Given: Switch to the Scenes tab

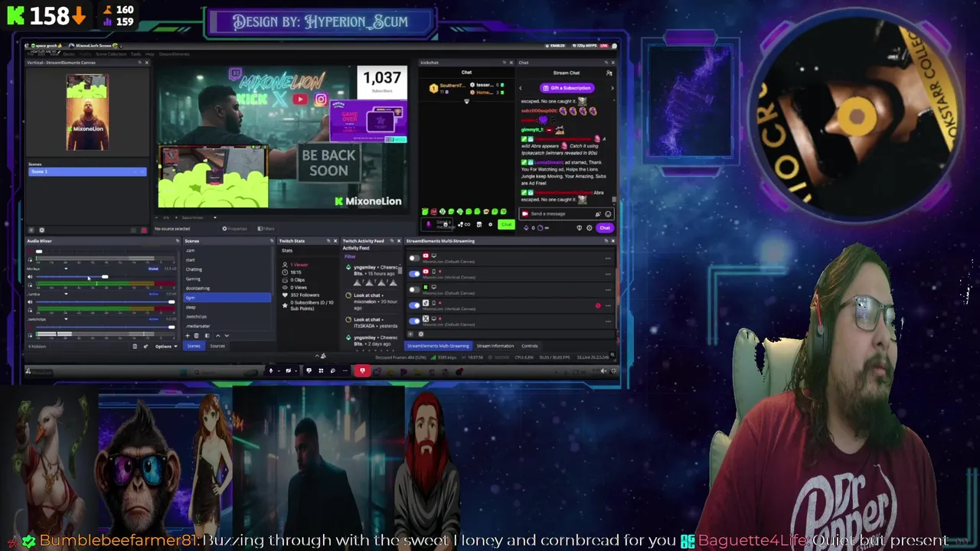Looking at the screenshot, I should pos(194,346).
